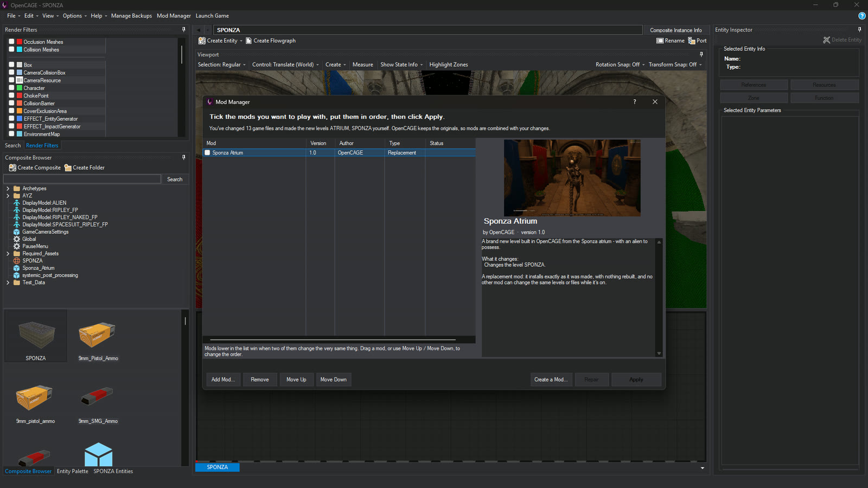This screenshot has height=488, width=868.
Task: Select the DisplayModel:ALIEN composite icon
Action: [x=17, y=203]
